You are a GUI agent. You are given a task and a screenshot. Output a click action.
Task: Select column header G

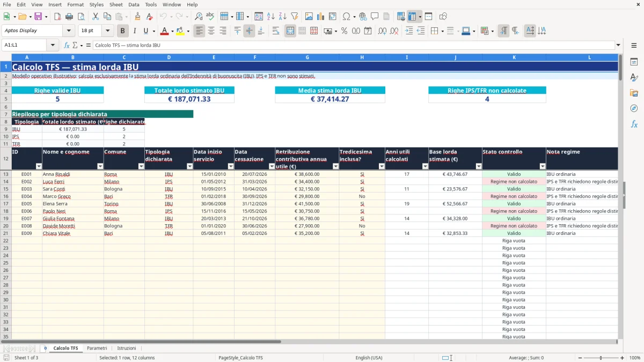coord(307,57)
